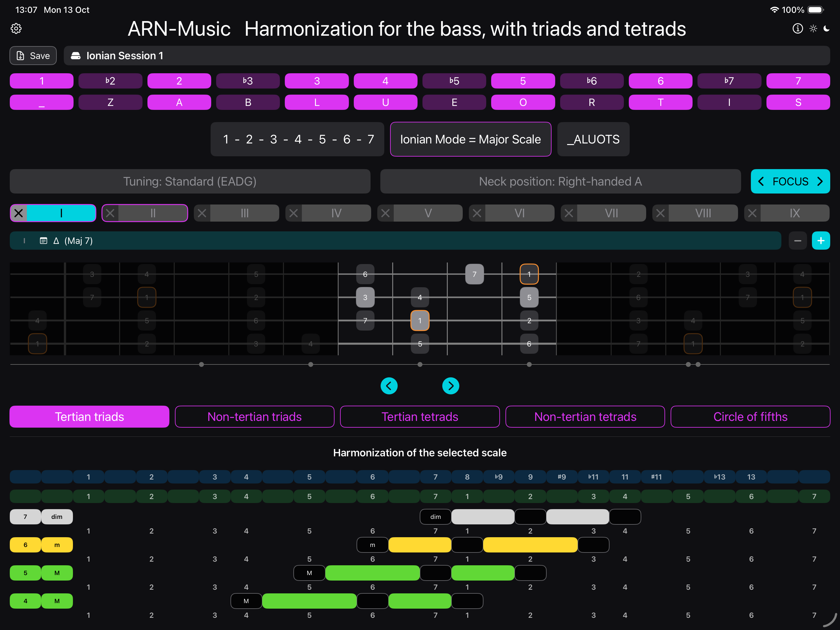
Task: Switch to Tertian tetrads tab
Action: click(420, 417)
